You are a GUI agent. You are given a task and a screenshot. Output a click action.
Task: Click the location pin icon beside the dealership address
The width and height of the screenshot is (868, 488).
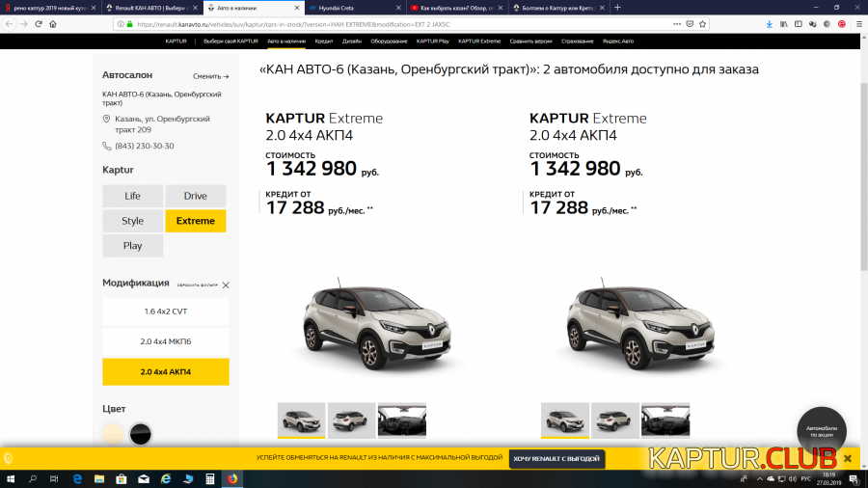tap(107, 120)
